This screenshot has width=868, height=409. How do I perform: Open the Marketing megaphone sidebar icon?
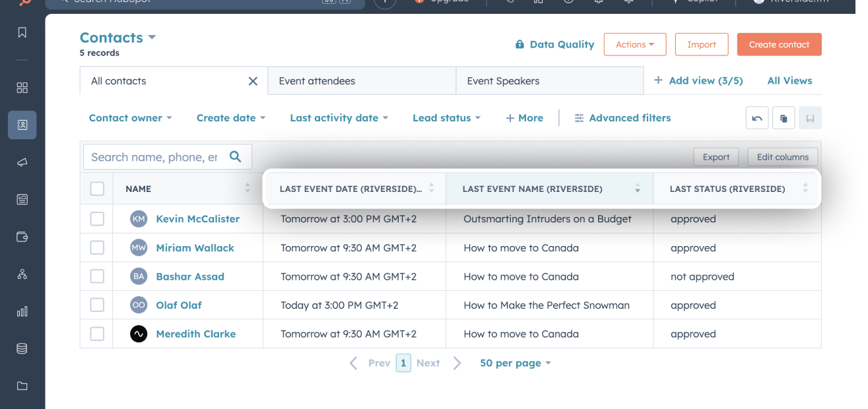(22, 162)
